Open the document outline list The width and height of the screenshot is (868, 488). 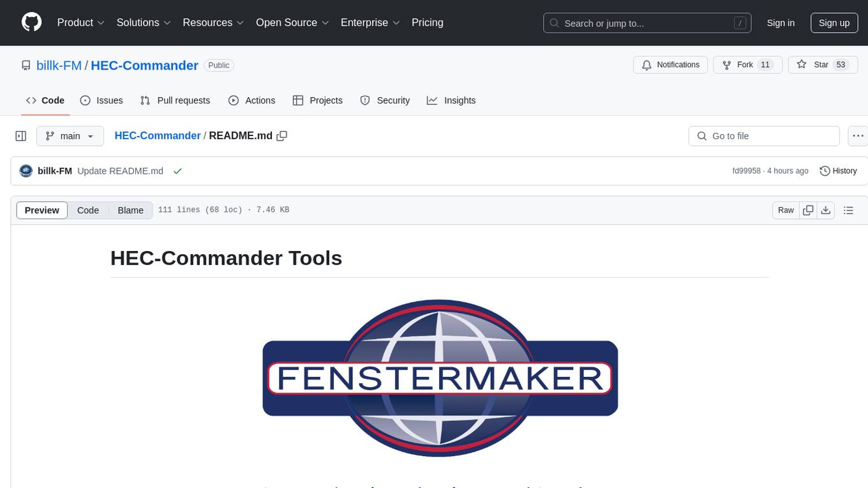(848, 210)
